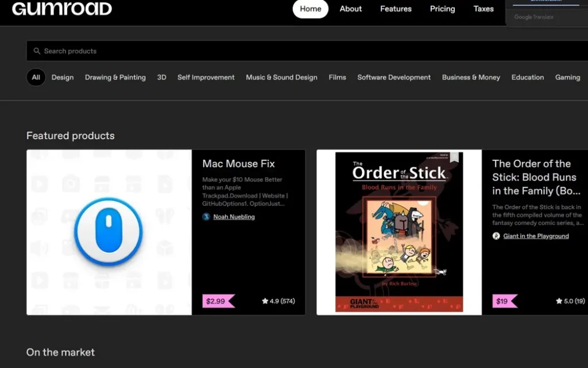
Task: Click the Google Translate label
Action: tap(533, 17)
